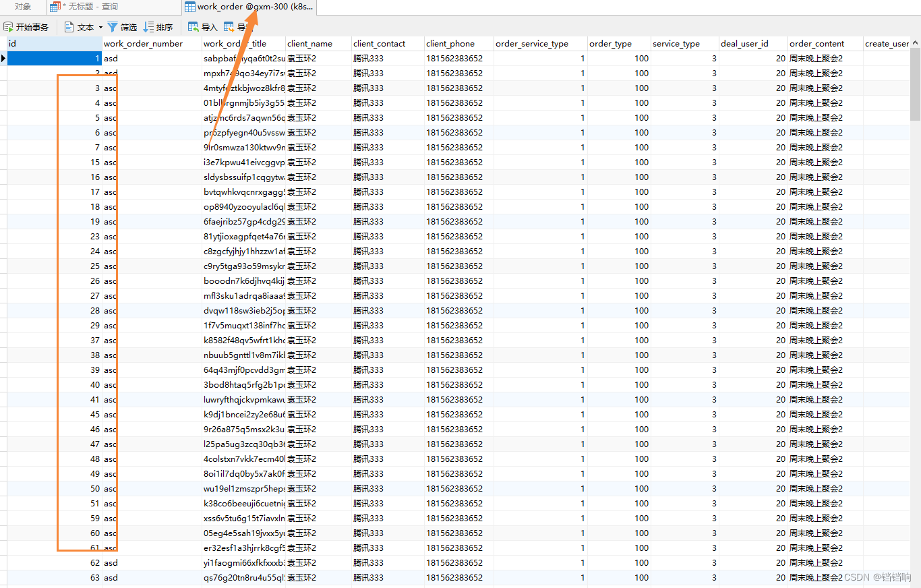Viewport: 921px width, 588px height.
Task: Select the id cell with value 45
Action: pyautogui.click(x=54, y=414)
